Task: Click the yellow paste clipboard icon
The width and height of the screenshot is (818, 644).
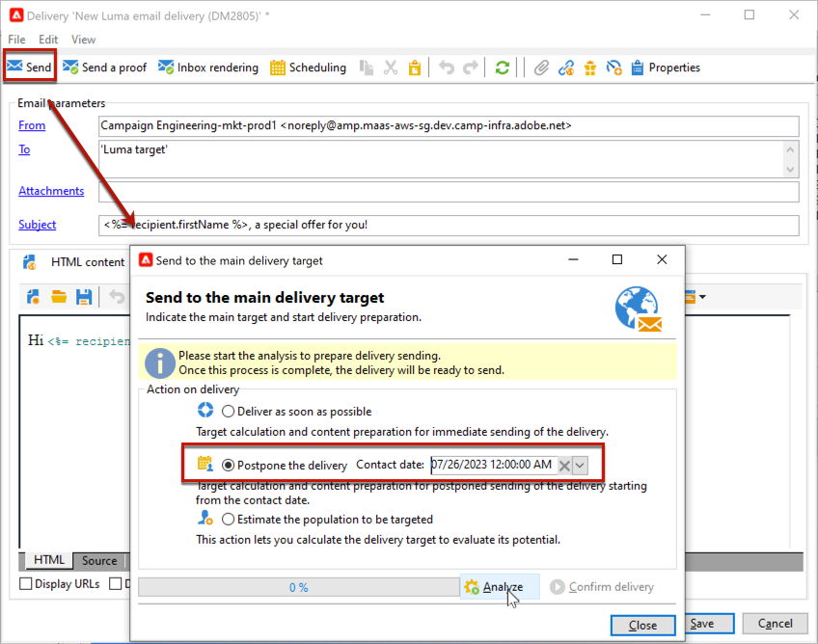Action: [x=415, y=67]
